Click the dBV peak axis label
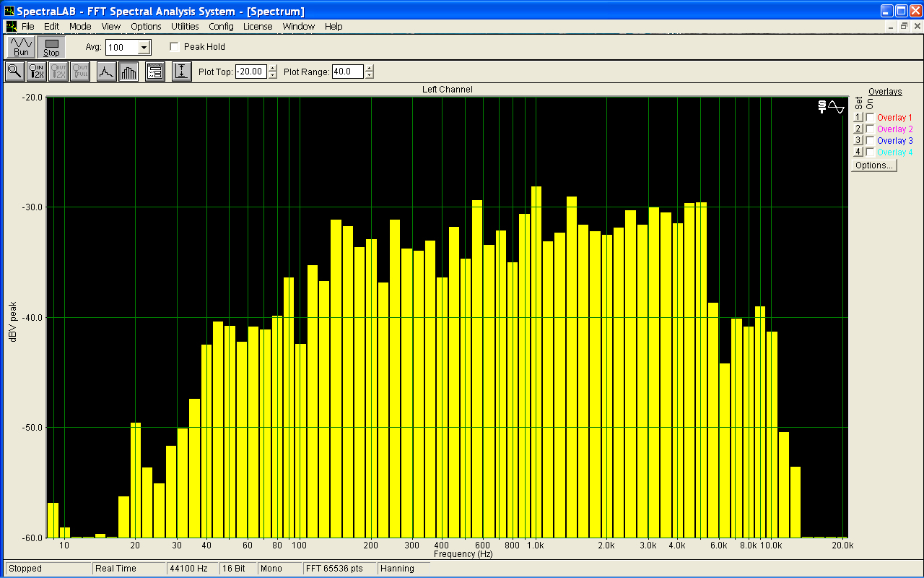The height and width of the screenshot is (578, 924). [13, 321]
